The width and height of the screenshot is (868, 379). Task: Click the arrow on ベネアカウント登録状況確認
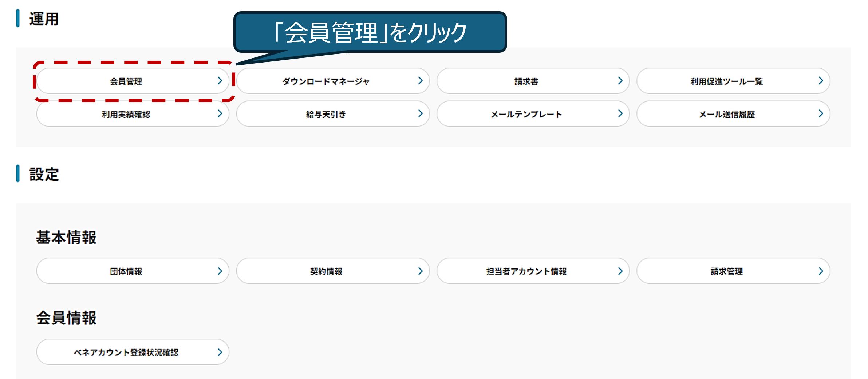point(220,352)
